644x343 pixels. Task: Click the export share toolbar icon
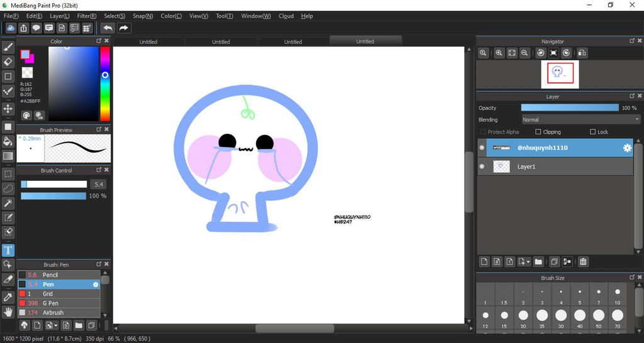[x=23, y=28]
